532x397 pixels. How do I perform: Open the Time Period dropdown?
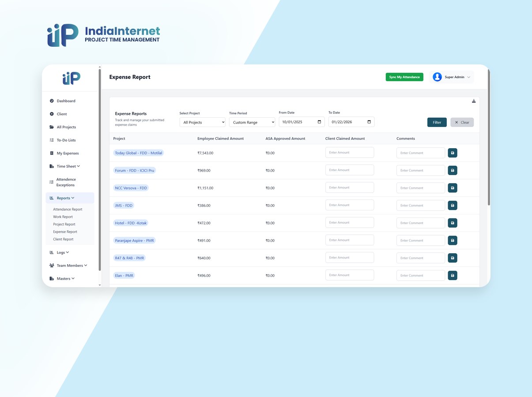(x=252, y=122)
